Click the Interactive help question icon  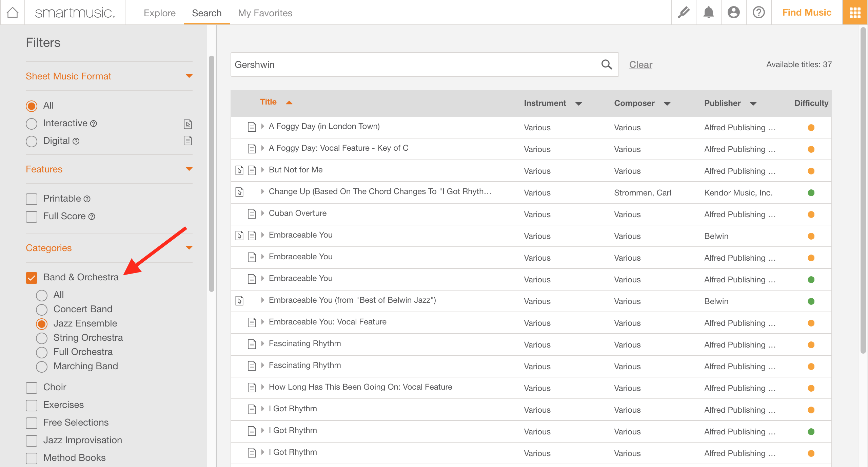[x=94, y=124]
